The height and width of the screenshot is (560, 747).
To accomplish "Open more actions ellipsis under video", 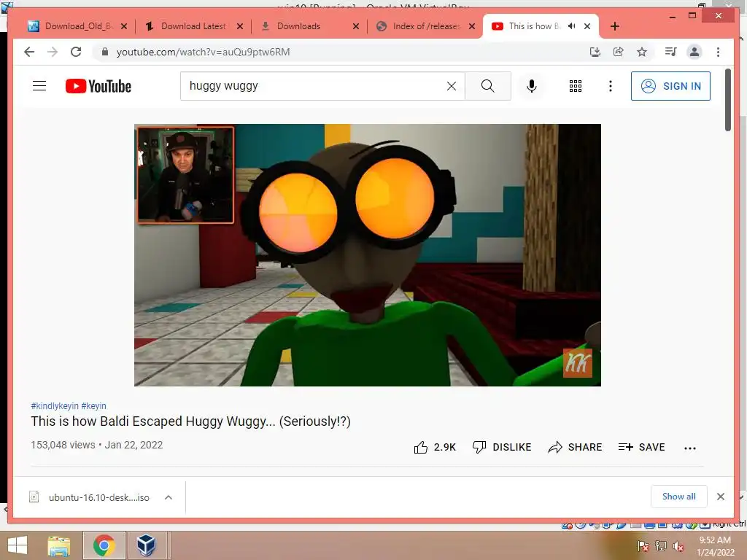I will 690,448.
